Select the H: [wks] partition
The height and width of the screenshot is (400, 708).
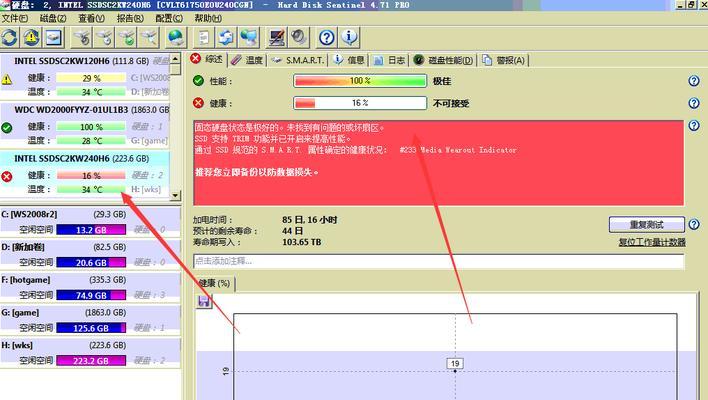[x=90, y=353]
